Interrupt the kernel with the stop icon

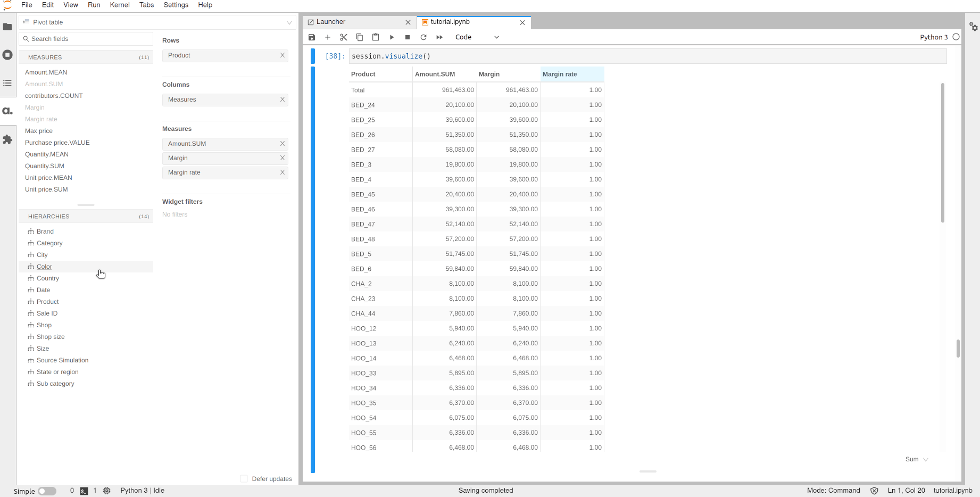click(408, 37)
